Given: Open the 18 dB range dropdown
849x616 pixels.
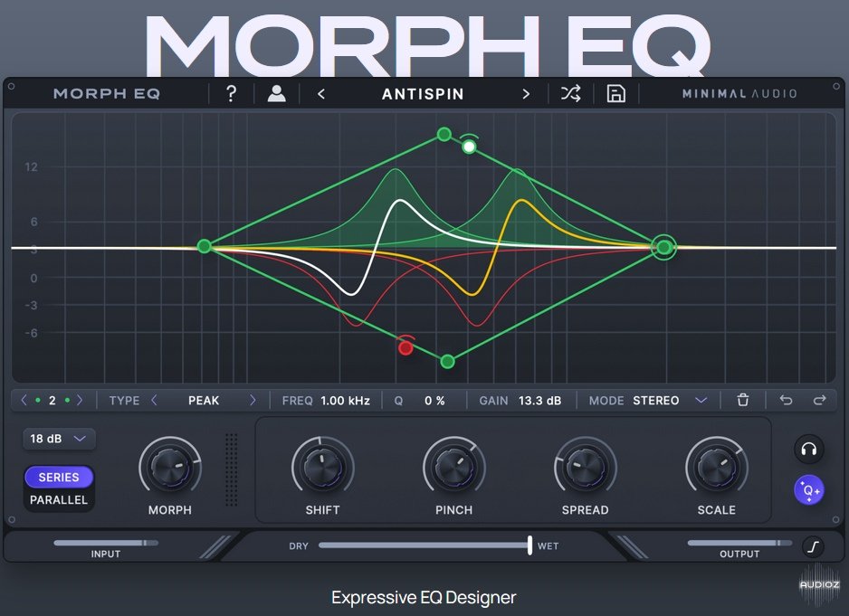Looking at the screenshot, I should [x=59, y=439].
